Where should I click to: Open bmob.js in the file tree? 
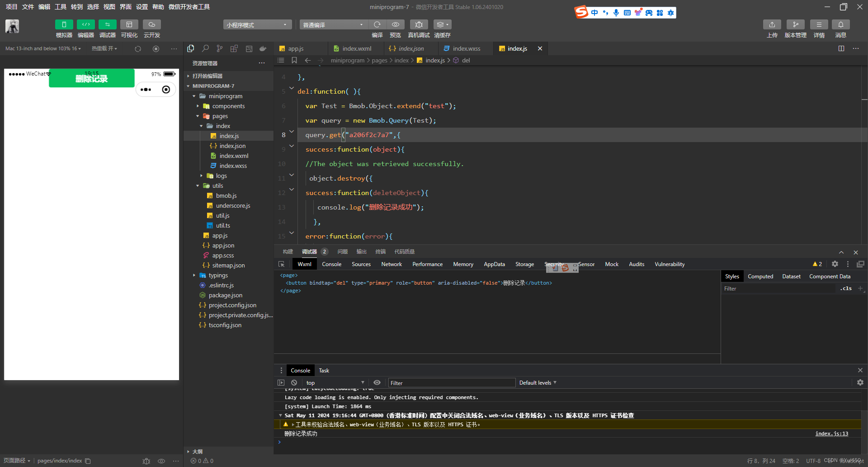coord(226,195)
